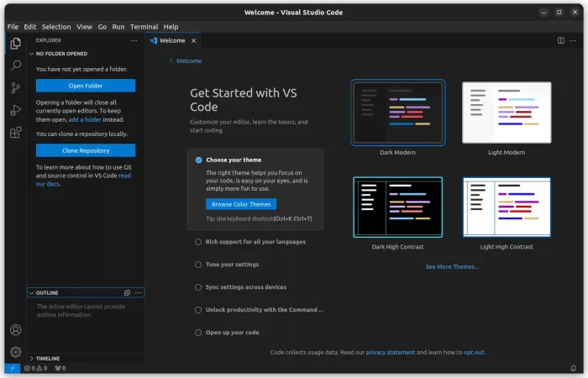
Task: Click the split editor icon
Action: tap(561, 40)
